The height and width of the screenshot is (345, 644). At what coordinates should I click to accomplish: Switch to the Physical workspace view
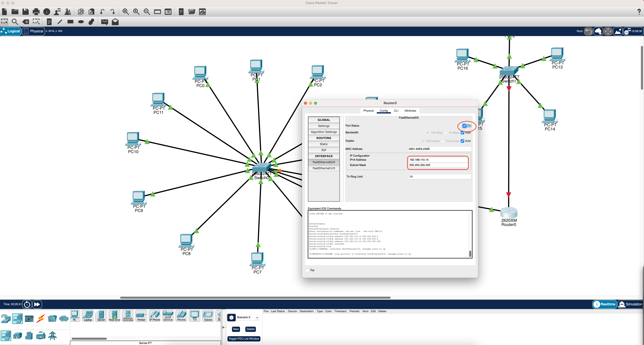point(34,31)
